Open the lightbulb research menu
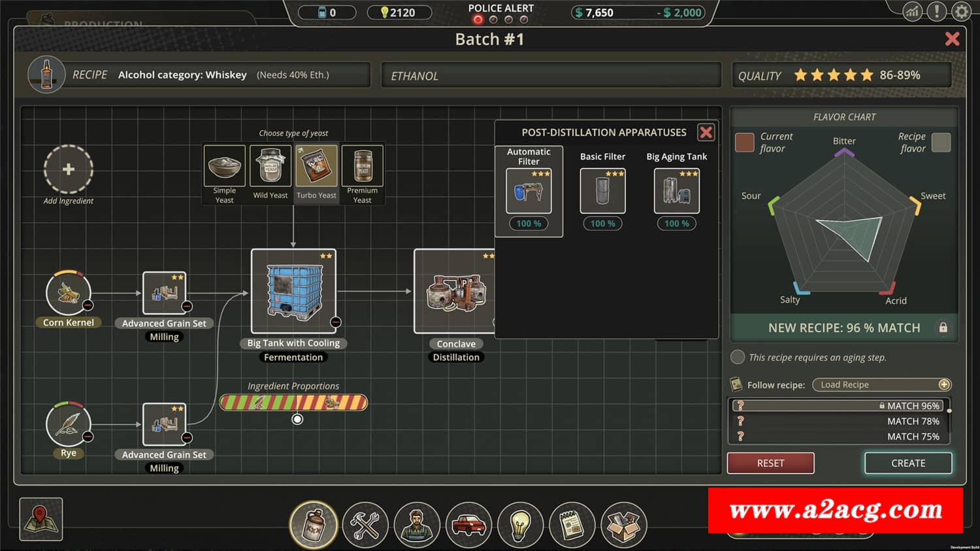This screenshot has width=980, height=551. [520, 524]
